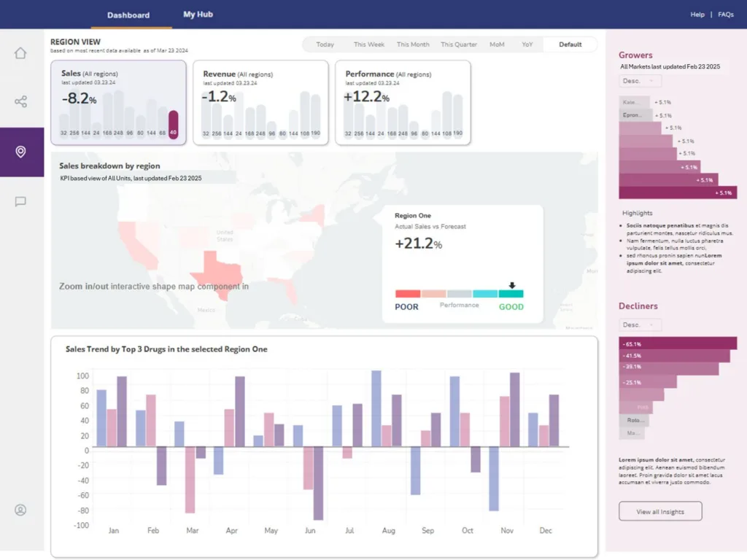The height and width of the screenshot is (560, 747).
Task: Click the Aug axis label
Action: [388, 531]
